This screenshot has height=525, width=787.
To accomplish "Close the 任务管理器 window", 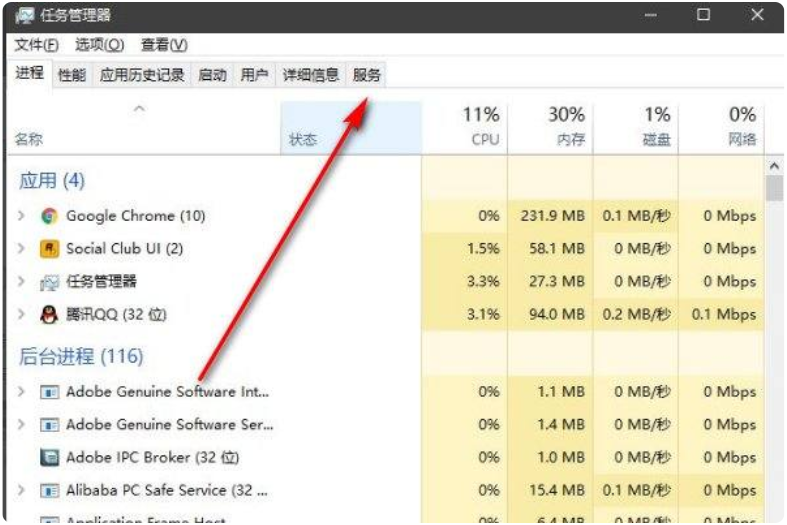I will point(757,15).
